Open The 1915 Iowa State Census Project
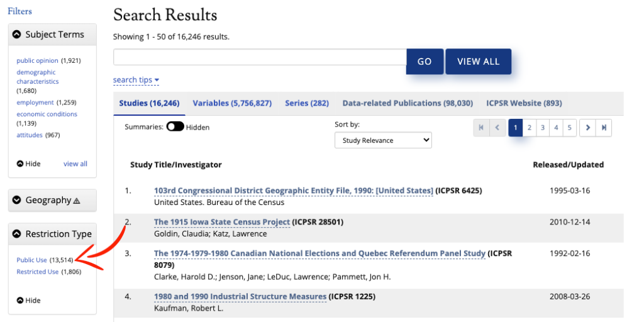The width and height of the screenshot is (644, 322). click(222, 222)
